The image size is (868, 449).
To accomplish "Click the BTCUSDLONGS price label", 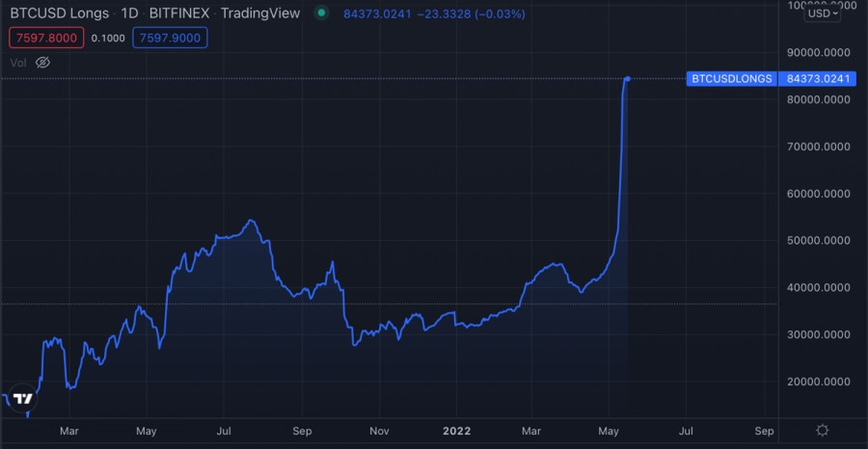I will point(732,79).
